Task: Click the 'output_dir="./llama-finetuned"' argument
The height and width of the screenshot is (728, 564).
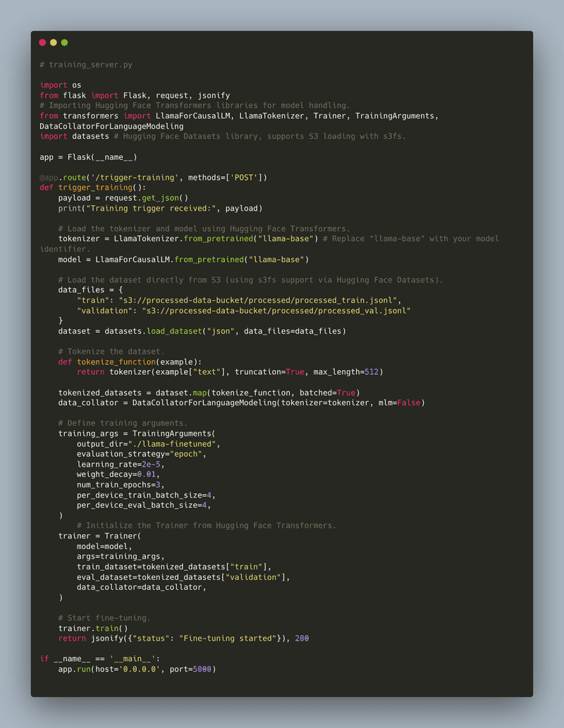Action: pyautogui.click(x=149, y=444)
